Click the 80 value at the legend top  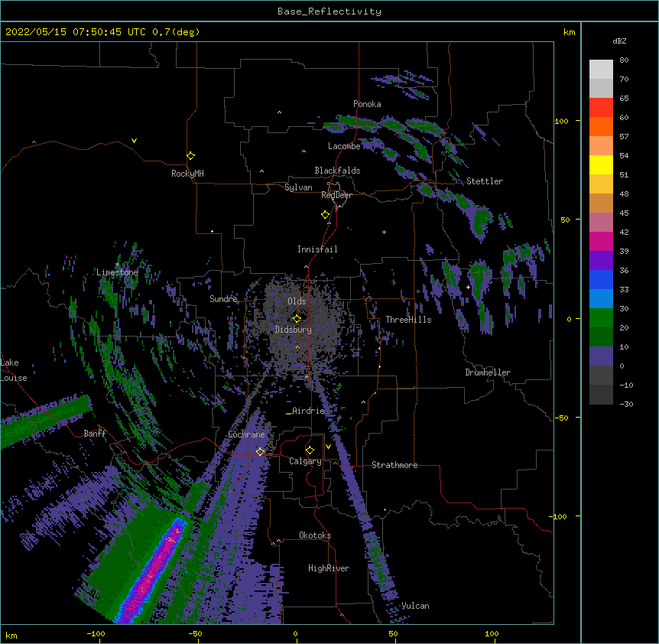tap(624, 60)
